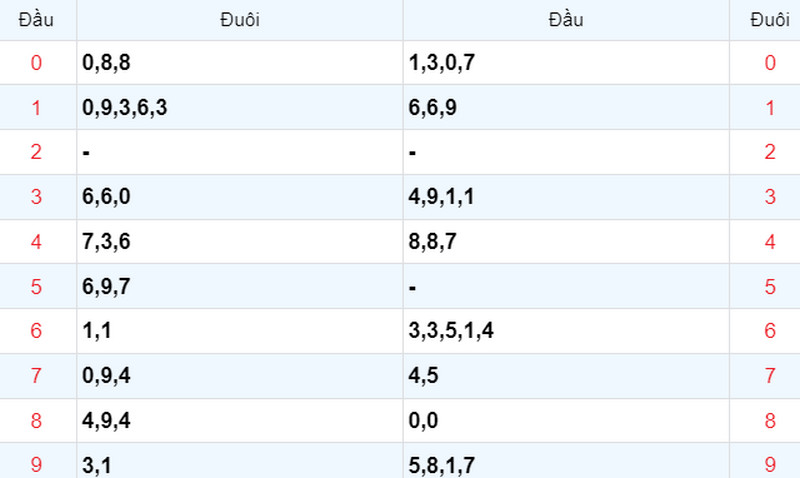800x478 pixels.
Task: Select the cell showing 0,9,4
Action: tap(240, 376)
